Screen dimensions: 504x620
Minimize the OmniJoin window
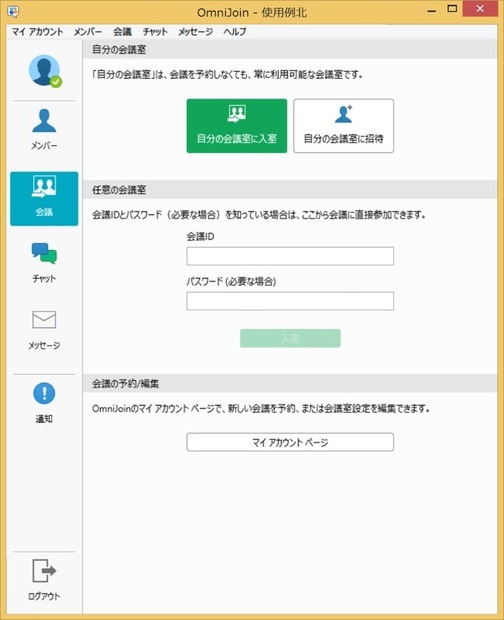(432, 10)
